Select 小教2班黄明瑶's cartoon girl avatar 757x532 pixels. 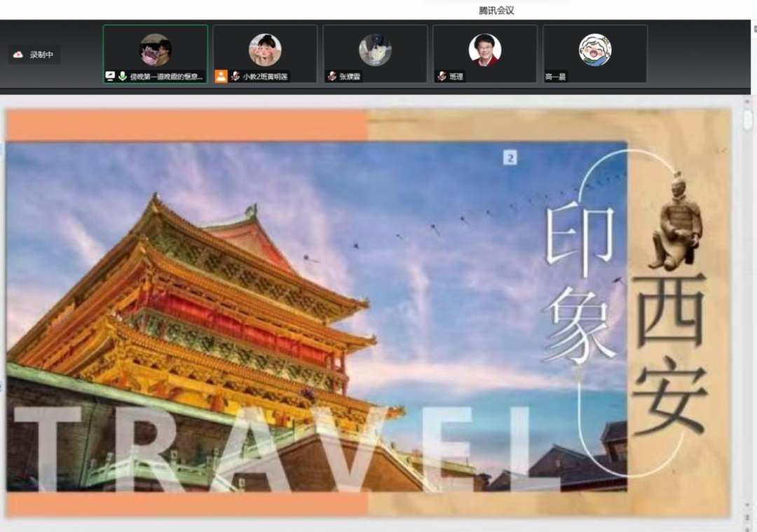(265, 50)
